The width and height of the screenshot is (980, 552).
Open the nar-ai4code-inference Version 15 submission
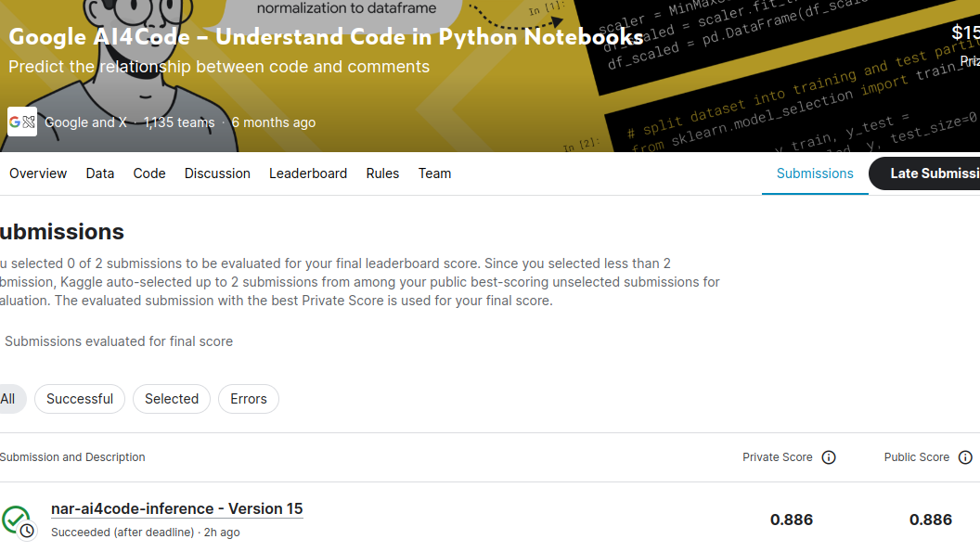click(x=176, y=508)
